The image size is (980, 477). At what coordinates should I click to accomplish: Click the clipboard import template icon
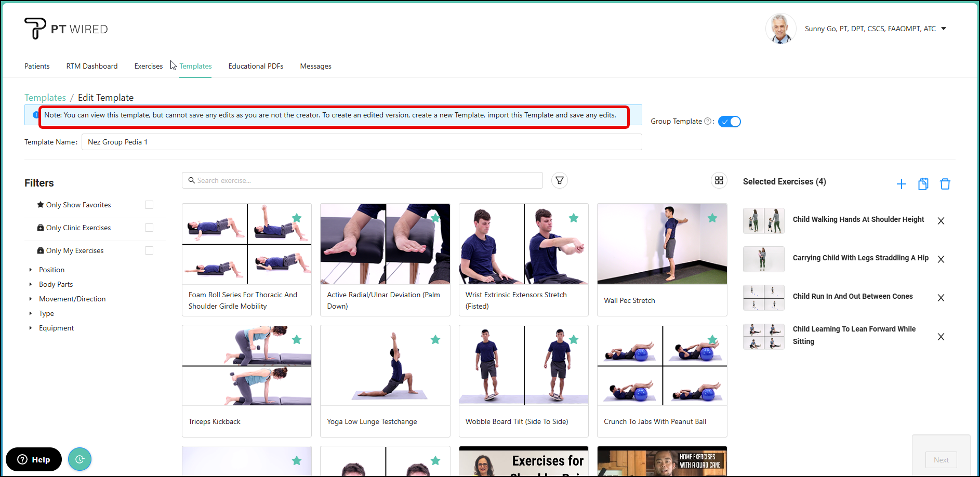(x=923, y=184)
